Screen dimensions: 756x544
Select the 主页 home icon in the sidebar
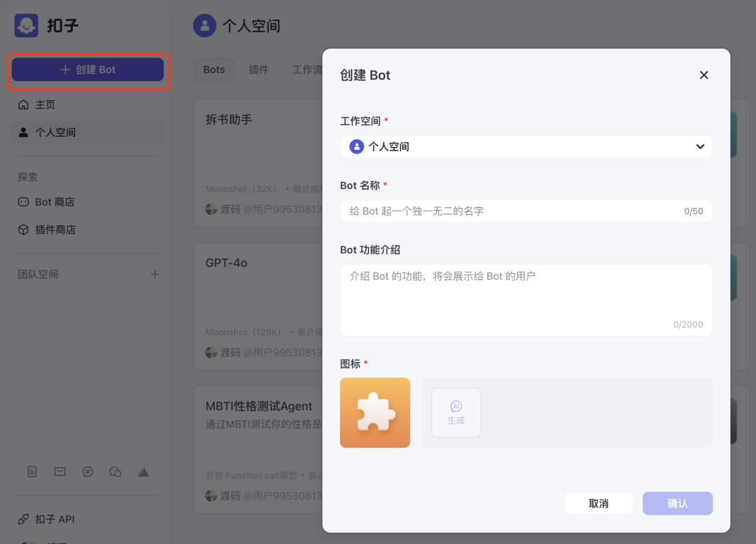pyautogui.click(x=24, y=104)
